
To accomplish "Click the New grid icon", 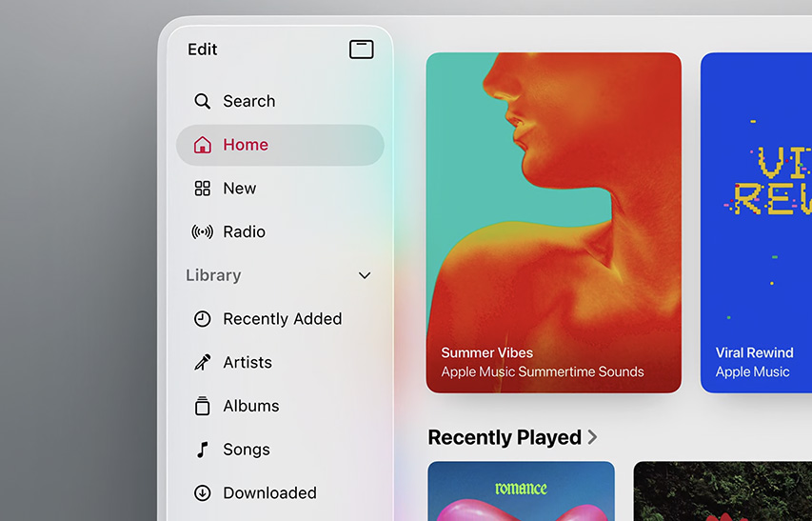I will (x=202, y=189).
